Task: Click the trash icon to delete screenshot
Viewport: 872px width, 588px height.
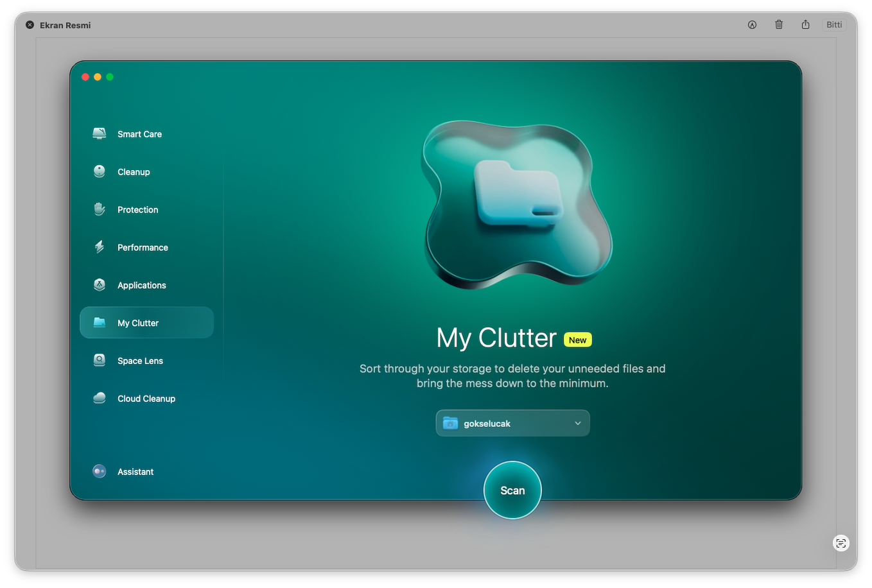Action: pos(779,25)
